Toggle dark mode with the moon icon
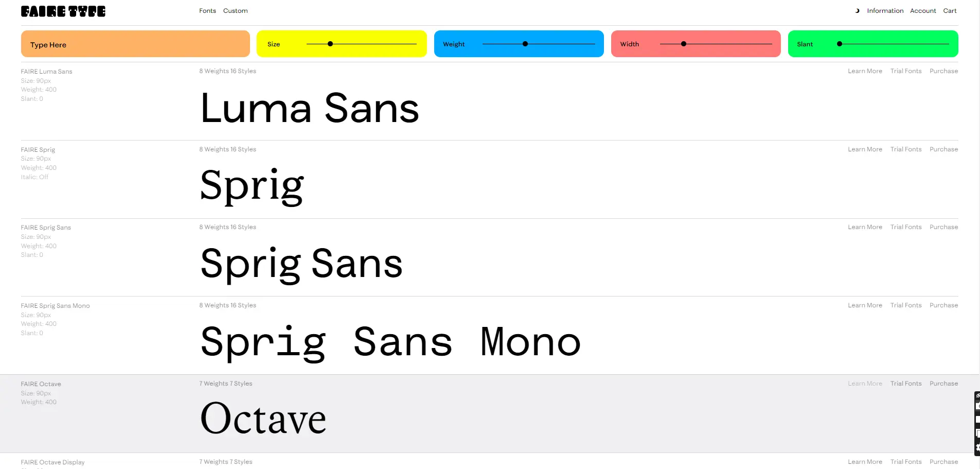The width and height of the screenshot is (980, 469). point(857,11)
